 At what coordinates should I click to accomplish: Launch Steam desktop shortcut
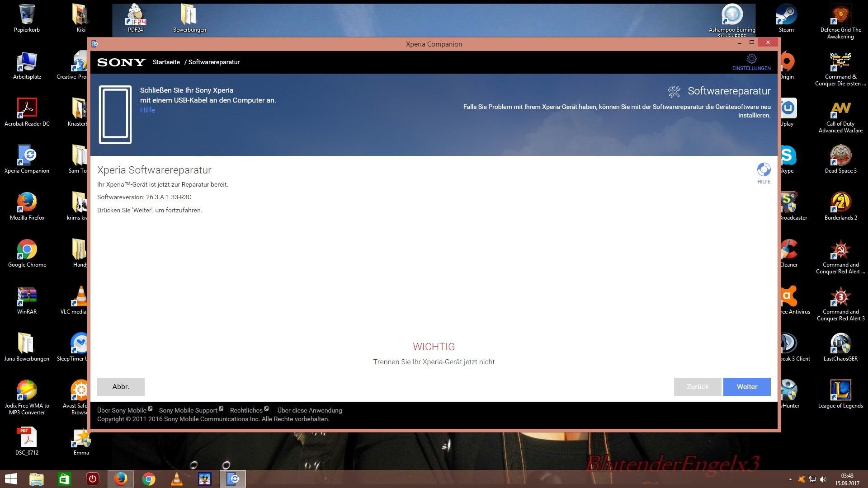point(786,18)
